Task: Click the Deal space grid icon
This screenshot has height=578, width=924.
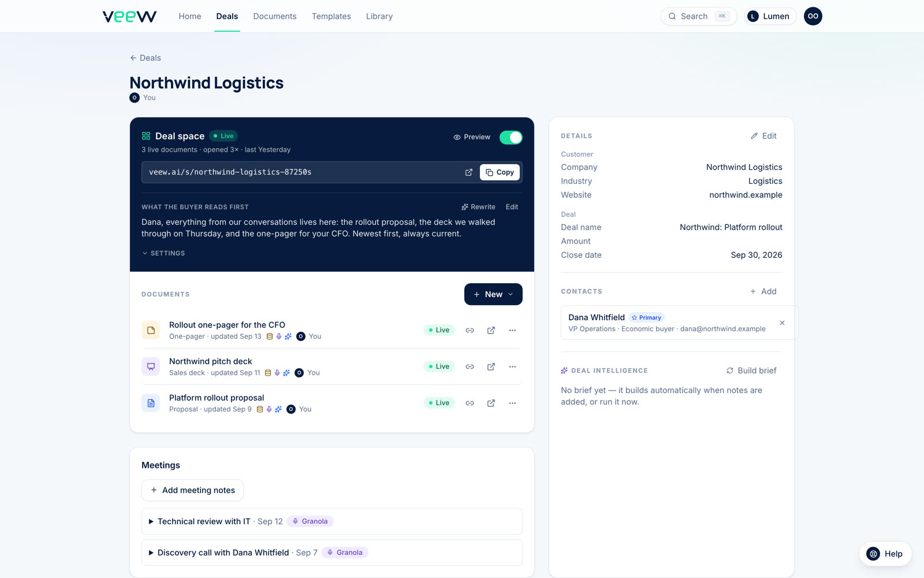Action: coord(146,136)
